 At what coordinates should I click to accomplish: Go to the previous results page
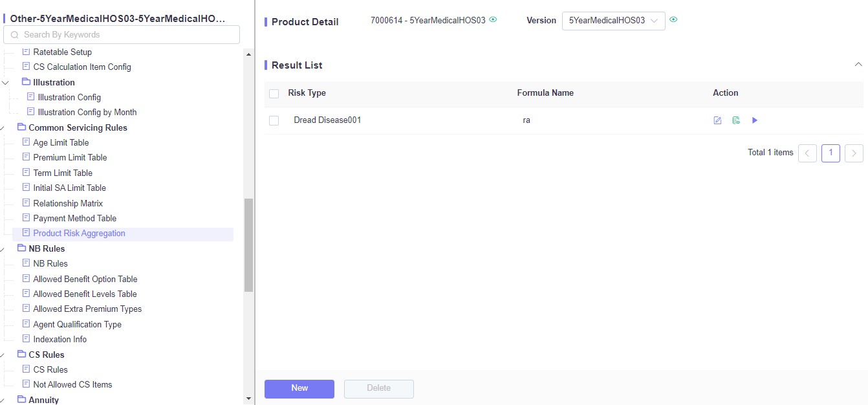[x=807, y=153]
